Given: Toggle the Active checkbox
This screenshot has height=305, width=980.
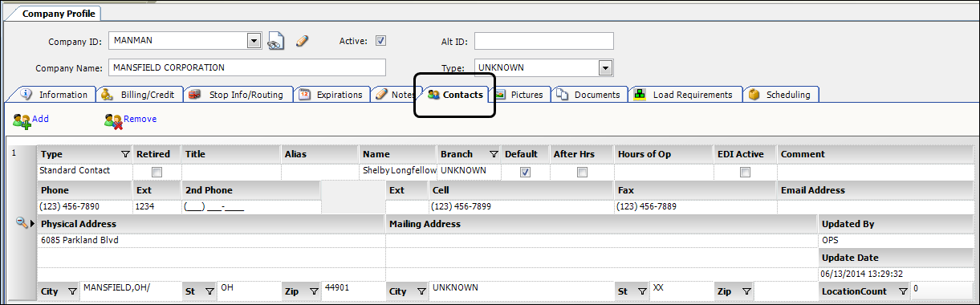Looking at the screenshot, I should click(381, 41).
